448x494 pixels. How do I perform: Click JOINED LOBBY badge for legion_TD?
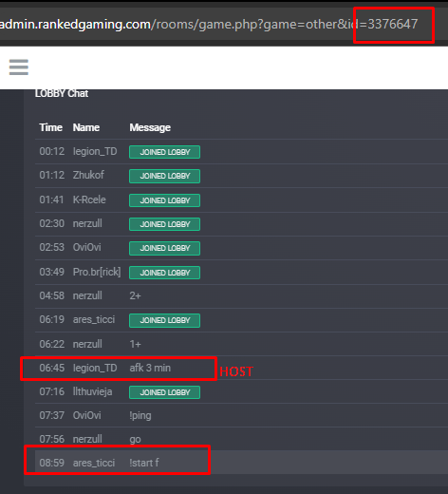[x=164, y=152]
